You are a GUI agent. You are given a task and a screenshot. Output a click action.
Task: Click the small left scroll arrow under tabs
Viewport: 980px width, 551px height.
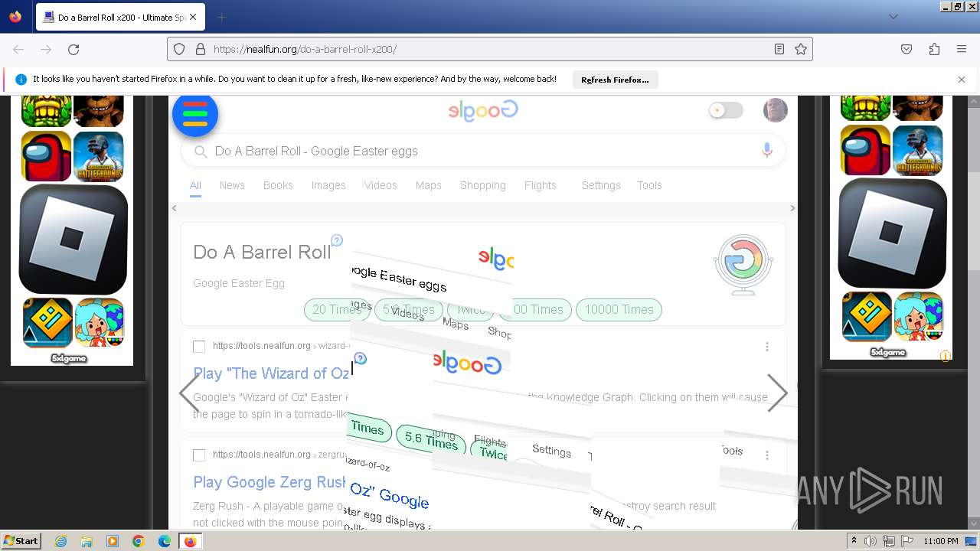[174, 208]
